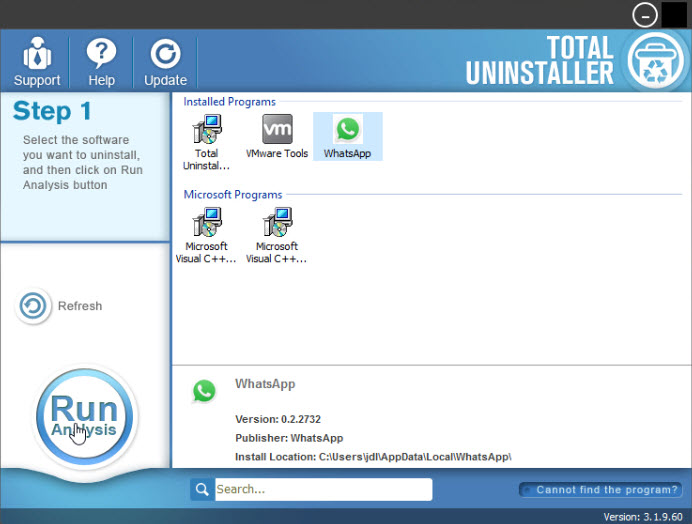This screenshot has width=692, height=524.
Task: Select the VMware Tools program
Action: tap(277, 136)
